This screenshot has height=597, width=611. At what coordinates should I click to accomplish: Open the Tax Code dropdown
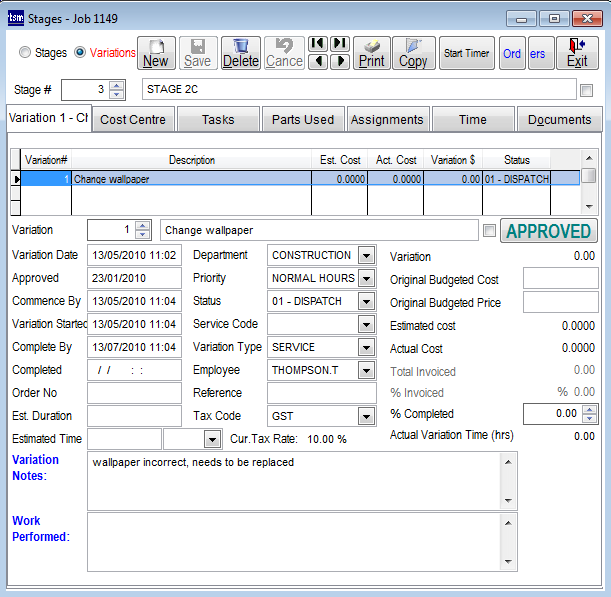[366, 417]
